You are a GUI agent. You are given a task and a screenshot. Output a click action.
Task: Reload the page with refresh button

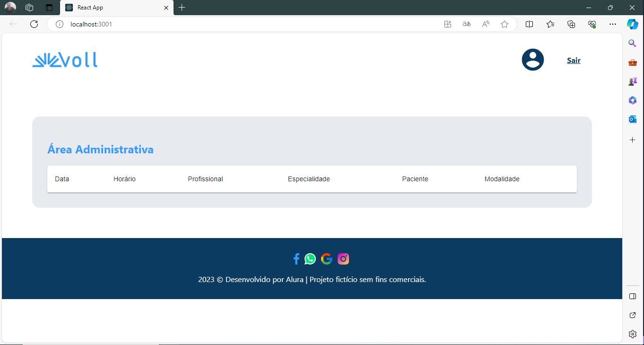[x=34, y=24]
